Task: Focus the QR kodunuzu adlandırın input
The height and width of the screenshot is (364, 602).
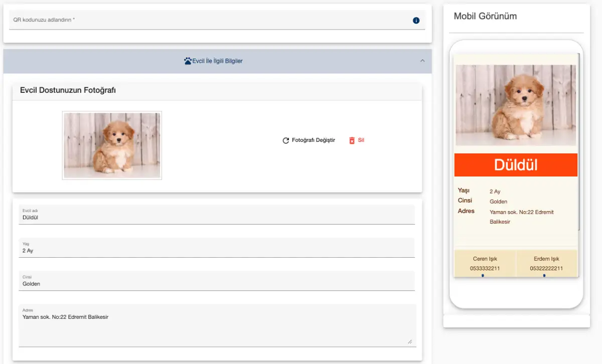Action: click(211, 20)
